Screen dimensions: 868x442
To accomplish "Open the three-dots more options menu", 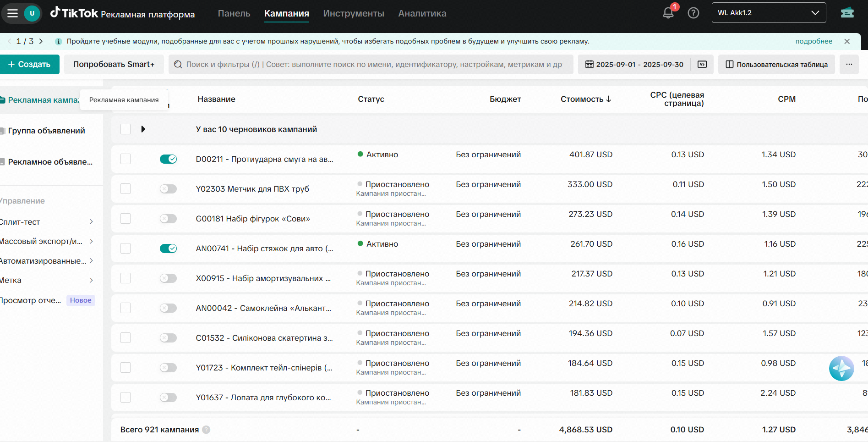I will [849, 64].
